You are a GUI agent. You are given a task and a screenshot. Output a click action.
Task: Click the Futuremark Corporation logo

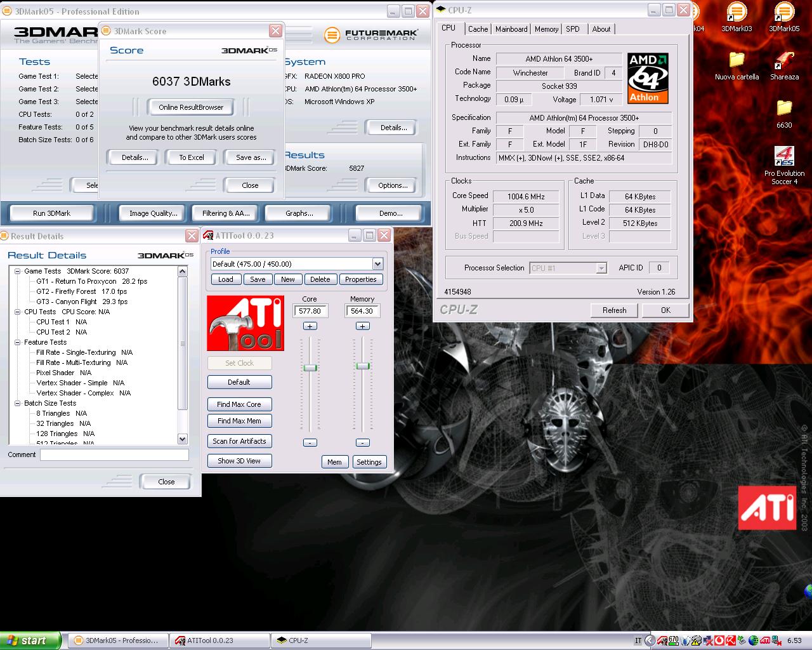(x=371, y=35)
